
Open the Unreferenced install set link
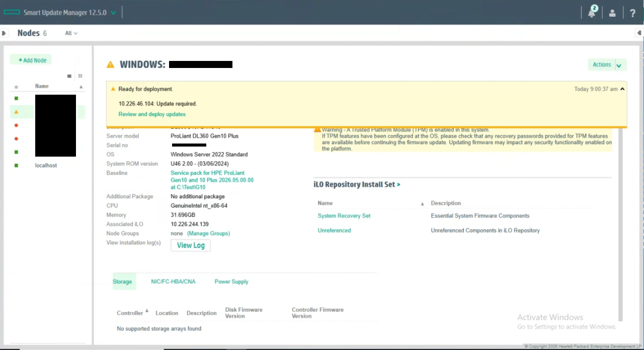pos(334,230)
